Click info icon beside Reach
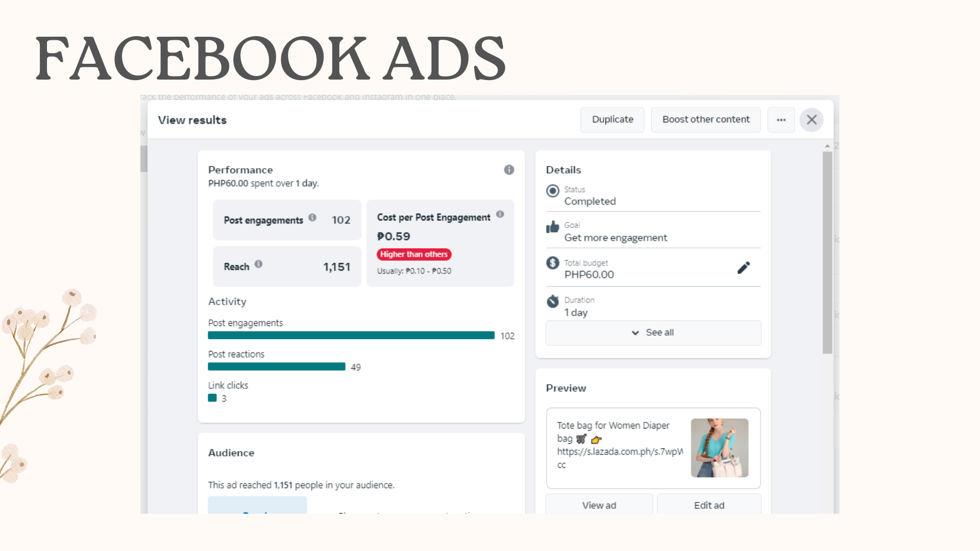The width and height of the screenshot is (980, 551). 259,264
